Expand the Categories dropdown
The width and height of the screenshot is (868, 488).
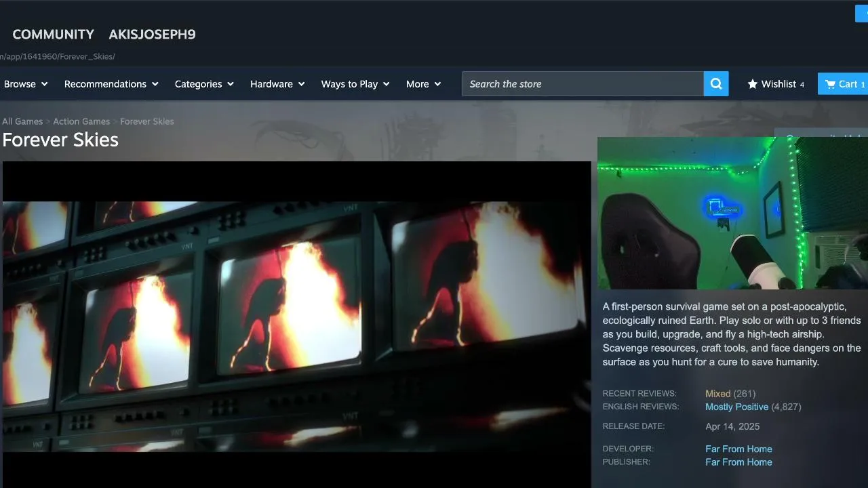(204, 84)
